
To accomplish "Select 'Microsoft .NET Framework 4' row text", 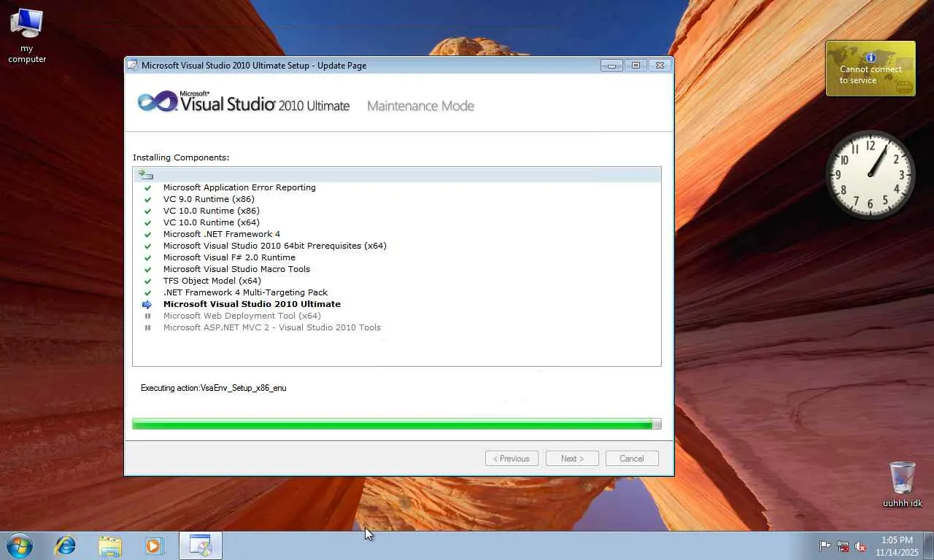I will [x=222, y=234].
